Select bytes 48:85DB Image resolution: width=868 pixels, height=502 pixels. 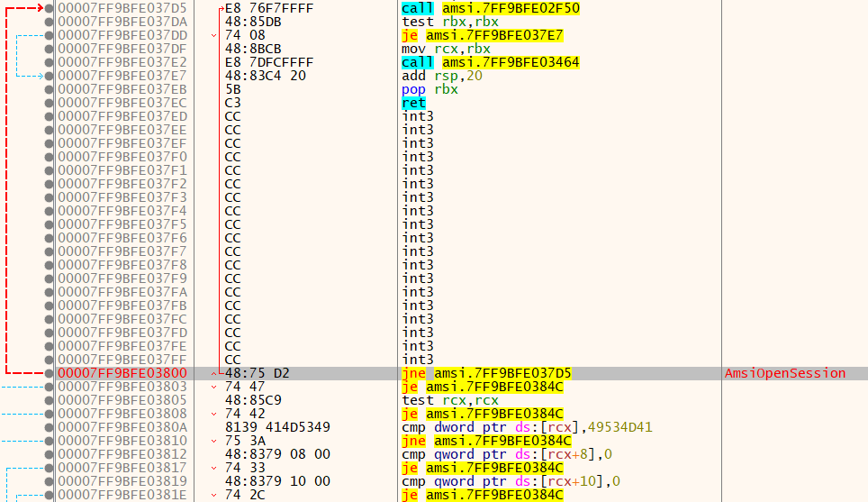coord(253,22)
